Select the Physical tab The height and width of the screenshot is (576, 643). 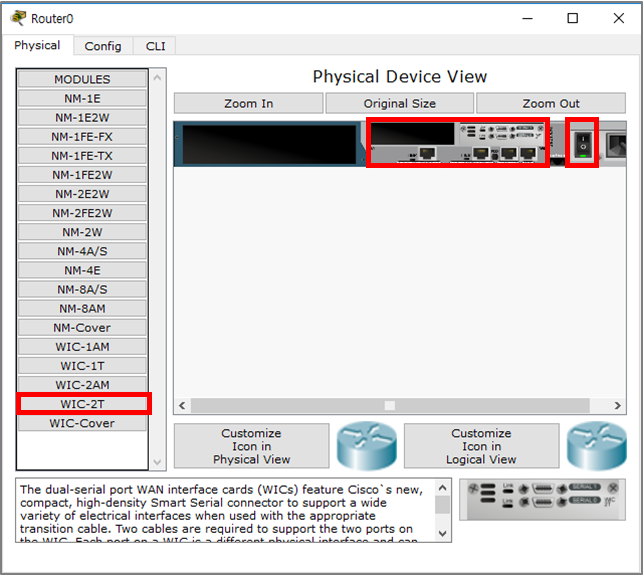tap(37, 45)
